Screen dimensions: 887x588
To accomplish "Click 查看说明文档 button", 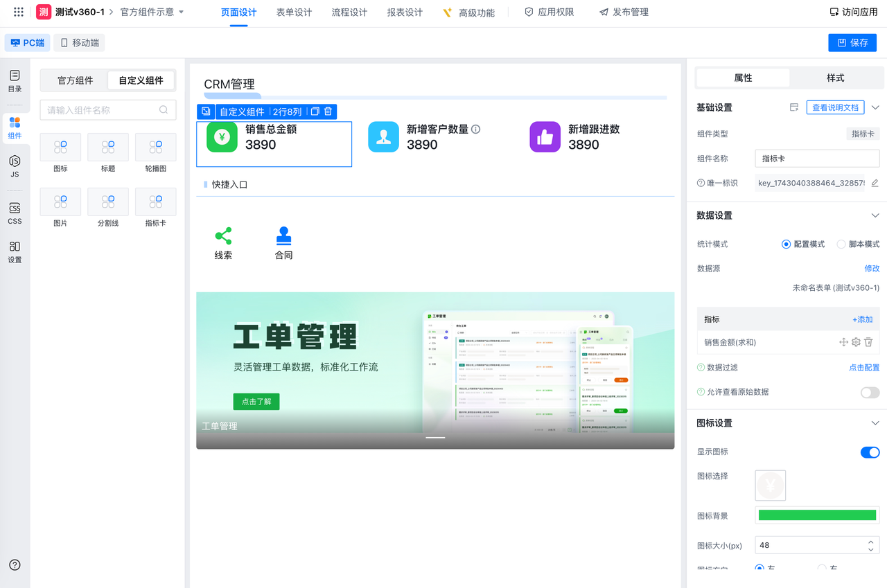I will (834, 107).
